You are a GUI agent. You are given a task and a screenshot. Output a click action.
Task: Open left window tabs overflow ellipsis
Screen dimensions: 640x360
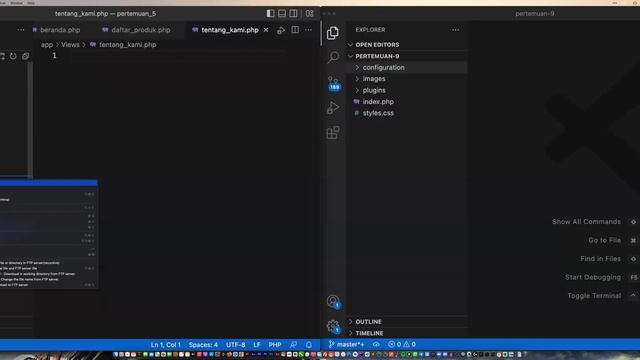point(21,30)
